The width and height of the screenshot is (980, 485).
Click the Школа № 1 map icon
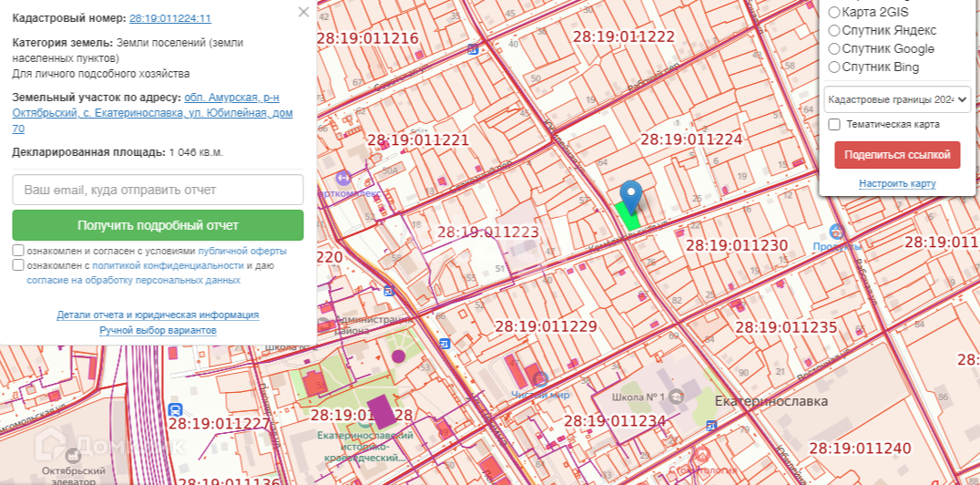(x=676, y=397)
